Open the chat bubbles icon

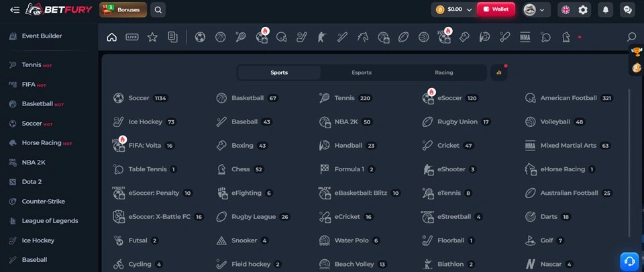coord(628,9)
